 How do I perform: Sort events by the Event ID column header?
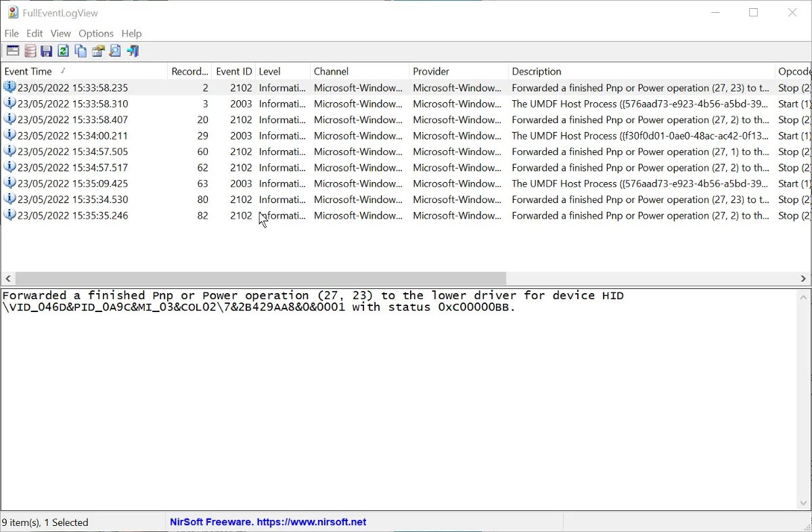[x=233, y=71]
